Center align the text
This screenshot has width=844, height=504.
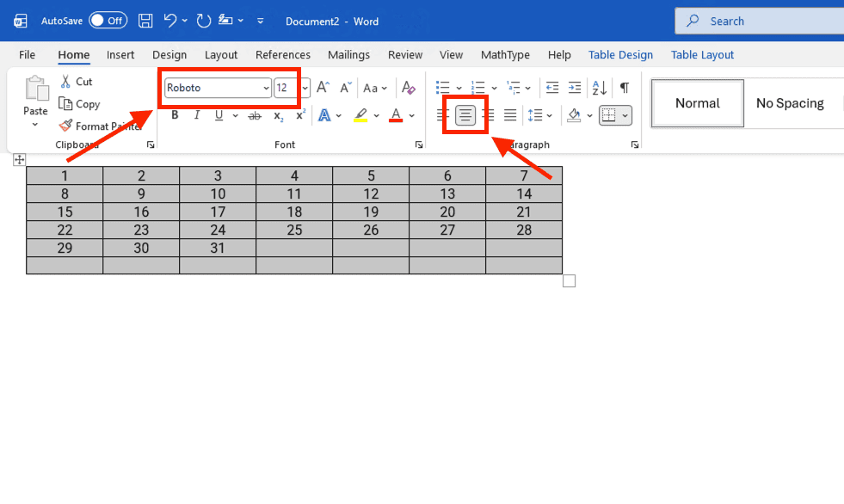point(465,114)
